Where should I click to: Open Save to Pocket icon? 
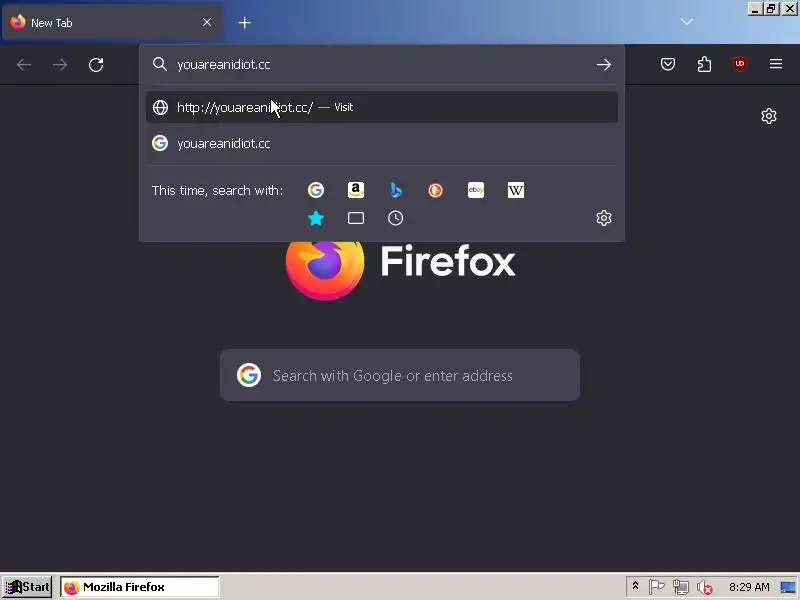click(668, 64)
